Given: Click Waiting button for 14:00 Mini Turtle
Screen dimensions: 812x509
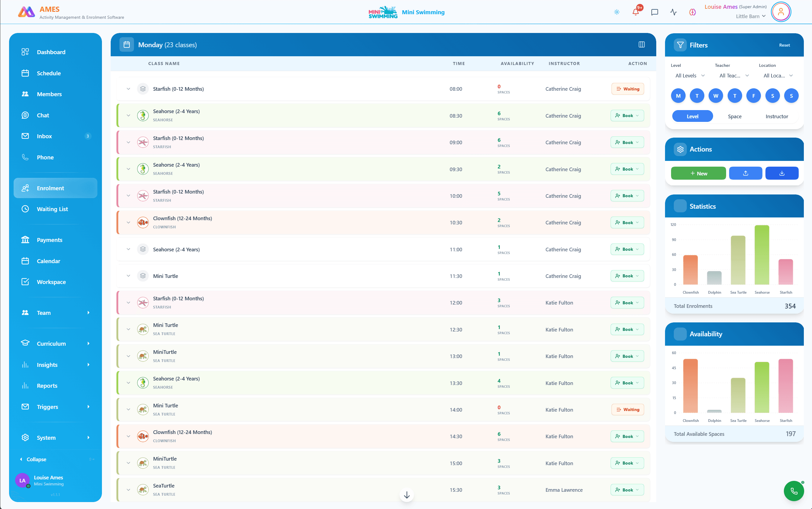Looking at the screenshot, I should point(628,409).
